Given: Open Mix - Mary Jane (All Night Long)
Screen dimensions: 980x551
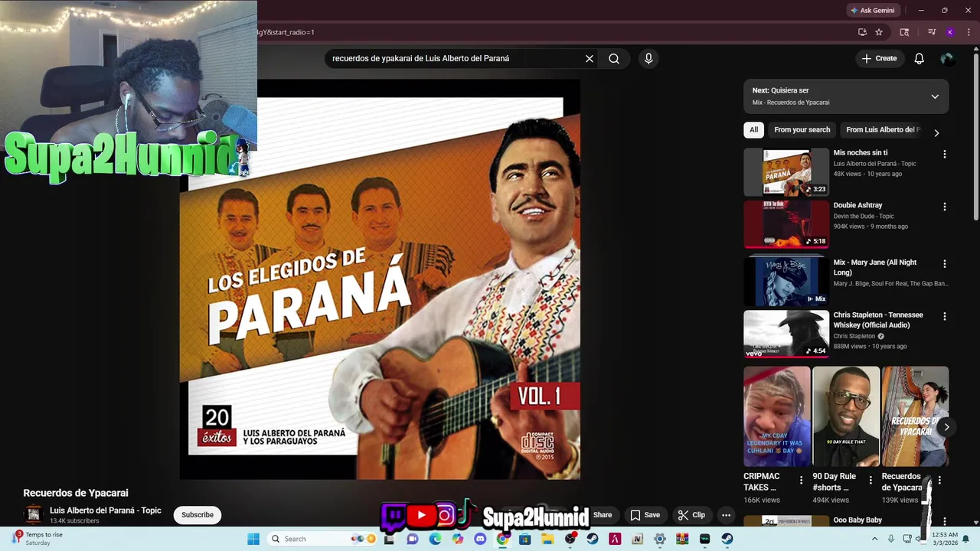Looking at the screenshot, I should (x=875, y=267).
